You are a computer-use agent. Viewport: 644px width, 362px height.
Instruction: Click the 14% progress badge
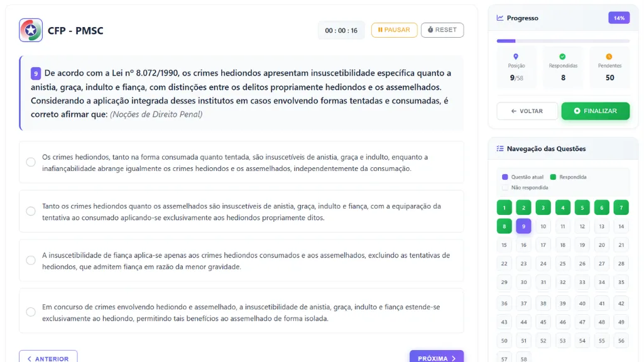coord(619,18)
